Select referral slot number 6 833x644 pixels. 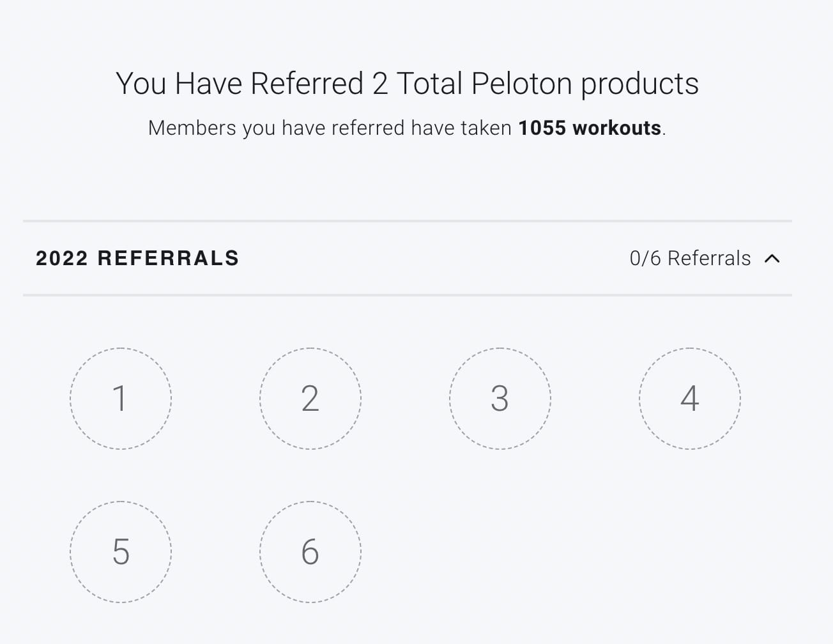pyautogui.click(x=310, y=552)
